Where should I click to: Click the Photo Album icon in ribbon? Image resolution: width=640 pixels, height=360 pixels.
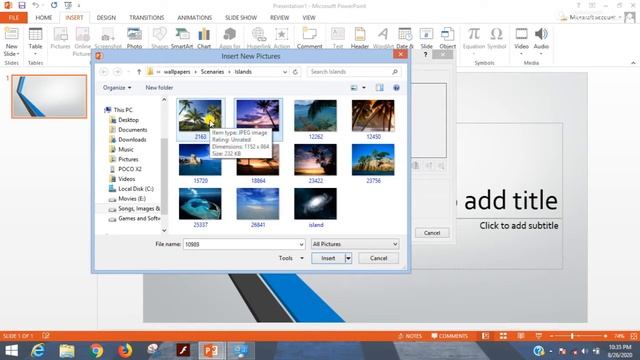pyautogui.click(x=134, y=35)
